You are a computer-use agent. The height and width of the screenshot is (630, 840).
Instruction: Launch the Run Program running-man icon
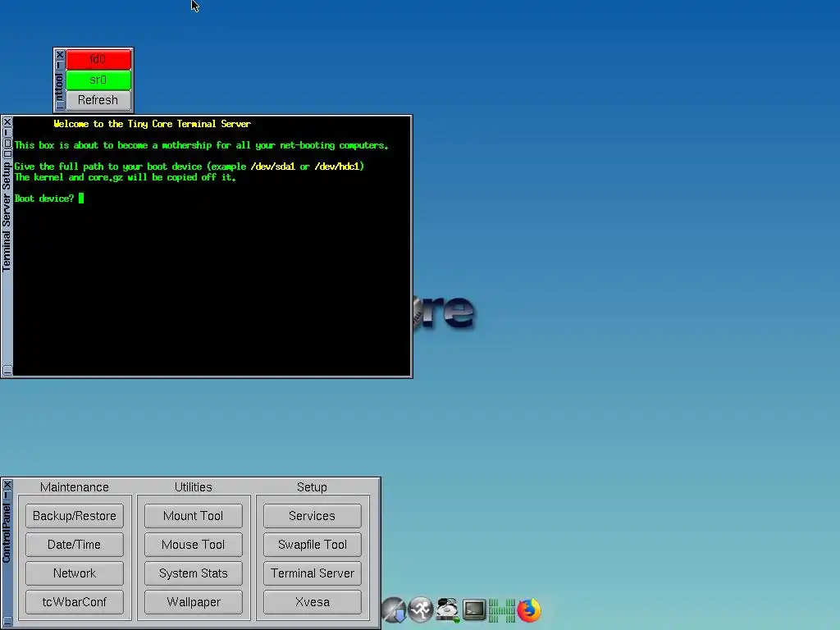[421, 609]
